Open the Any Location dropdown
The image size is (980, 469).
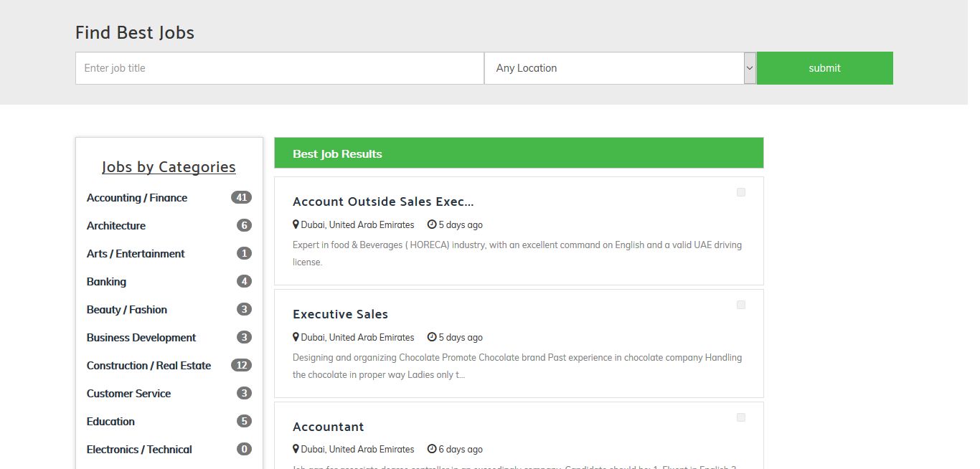point(613,68)
